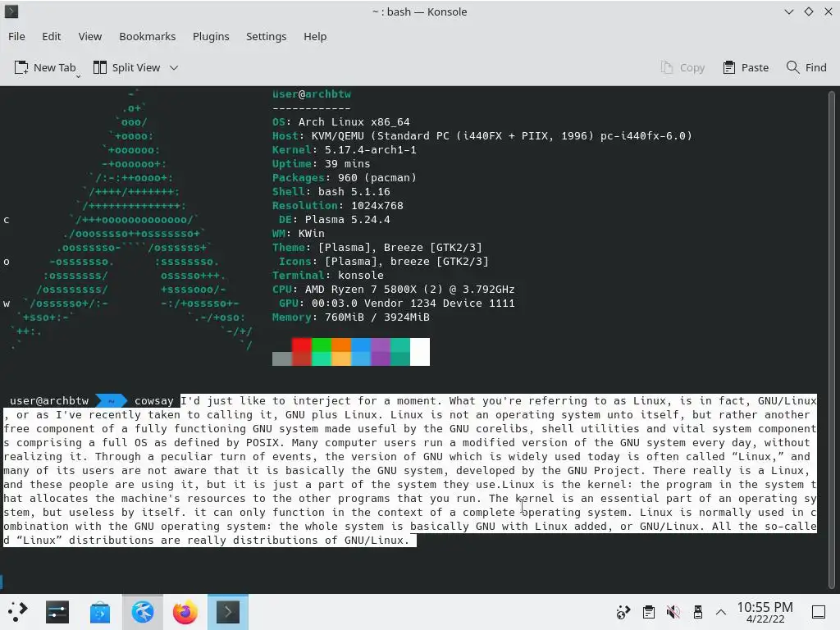Viewport: 840px width, 630px height.
Task: Click the muted volume tray icon
Action: (x=673, y=612)
